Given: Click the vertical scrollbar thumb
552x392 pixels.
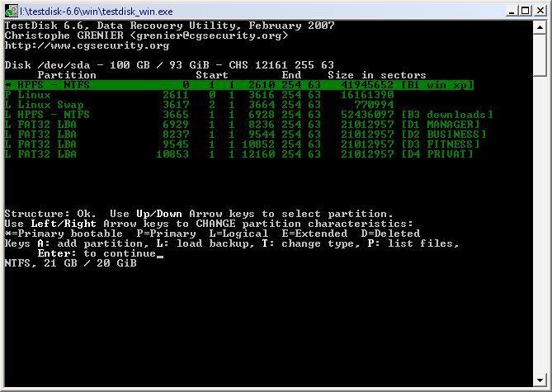Looking at the screenshot, I should [540, 54].
